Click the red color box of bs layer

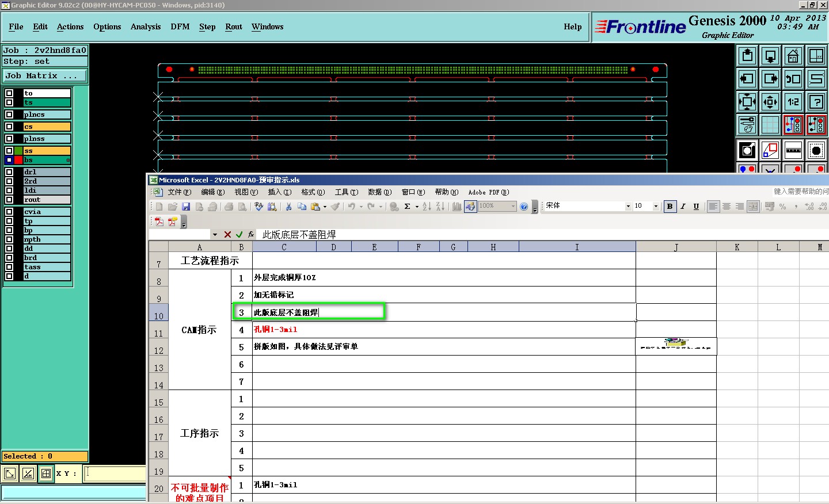pyautogui.click(x=18, y=160)
